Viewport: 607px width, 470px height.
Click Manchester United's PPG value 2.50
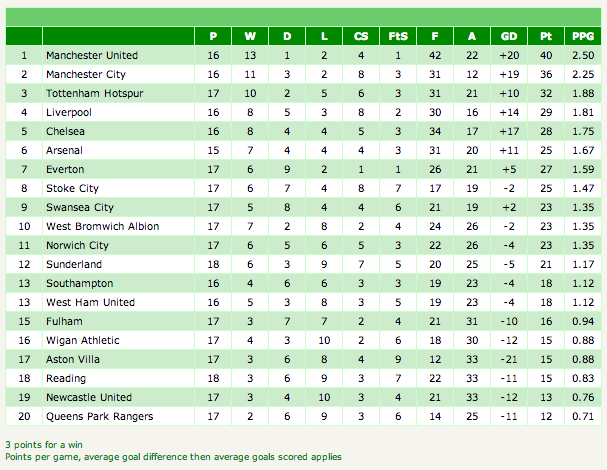[x=583, y=55]
